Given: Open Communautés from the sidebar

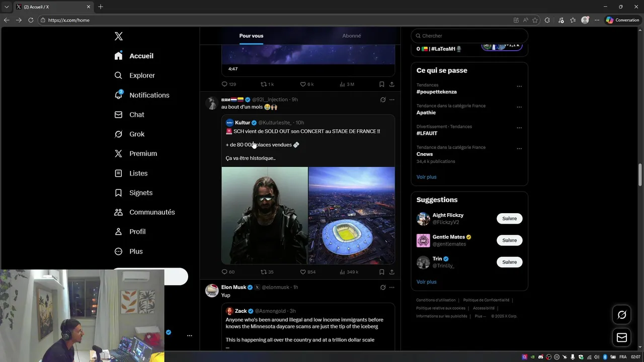Looking at the screenshot, I should [x=144, y=212].
